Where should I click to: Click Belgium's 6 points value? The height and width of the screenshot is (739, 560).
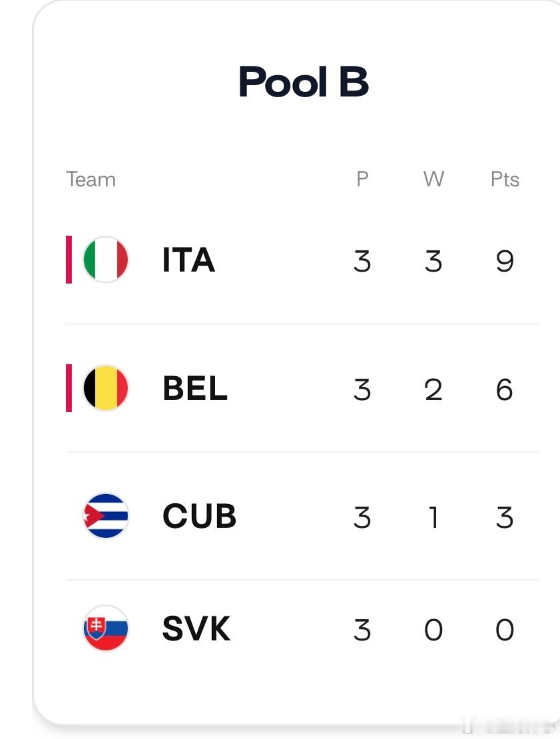tap(504, 389)
